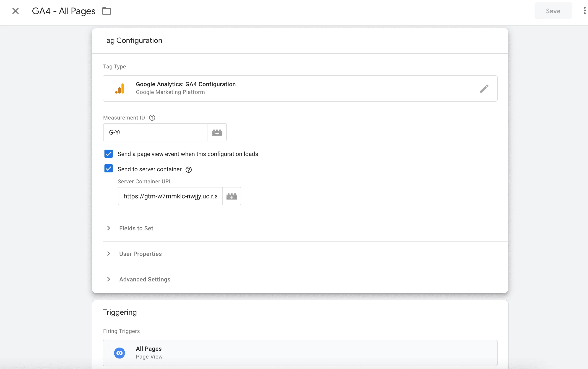This screenshot has height=369, width=588.
Task: Open help for Measurement ID
Action: tap(152, 118)
